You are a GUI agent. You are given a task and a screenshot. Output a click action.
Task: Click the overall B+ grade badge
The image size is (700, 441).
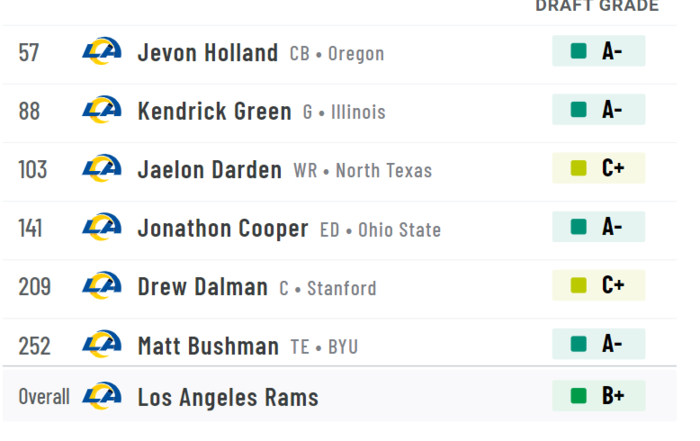tap(598, 396)
